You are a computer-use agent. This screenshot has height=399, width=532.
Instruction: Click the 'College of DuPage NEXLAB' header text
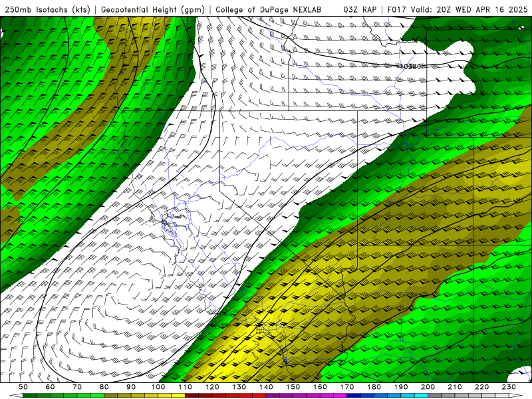click(269, 9)
